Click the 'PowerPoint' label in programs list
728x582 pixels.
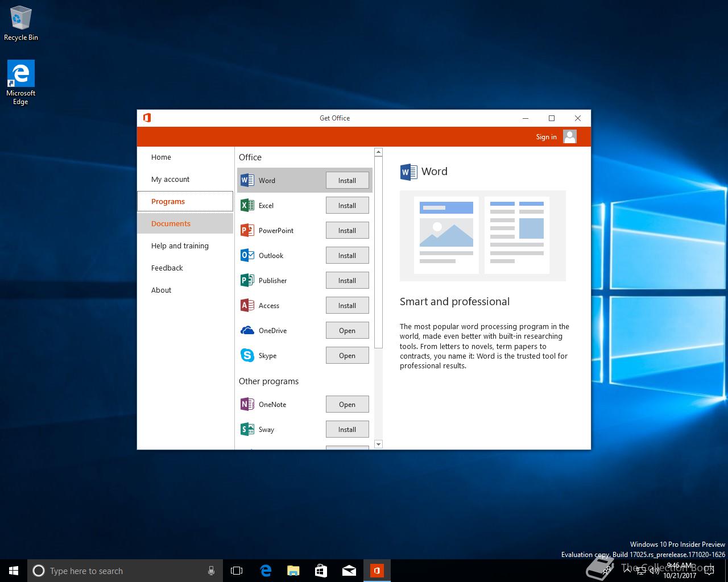tap(276, 230)
